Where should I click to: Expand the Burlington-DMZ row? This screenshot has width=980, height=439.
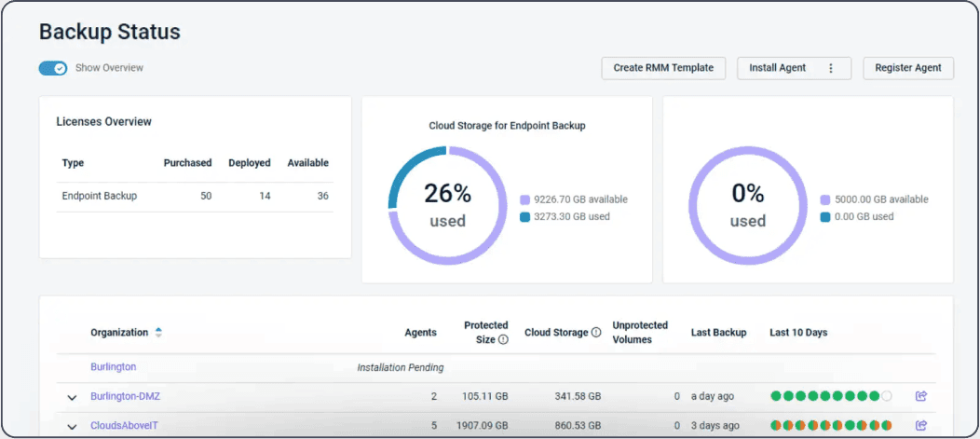coord(72,397)
